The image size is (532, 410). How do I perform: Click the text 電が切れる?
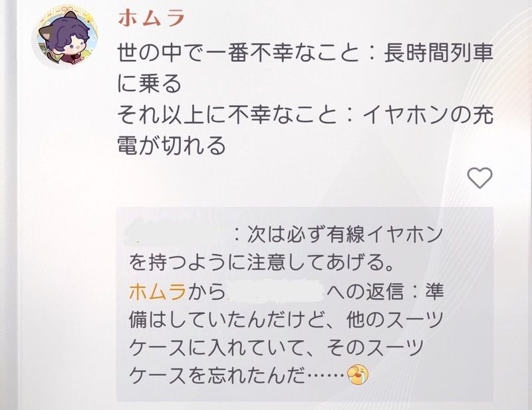172,145
